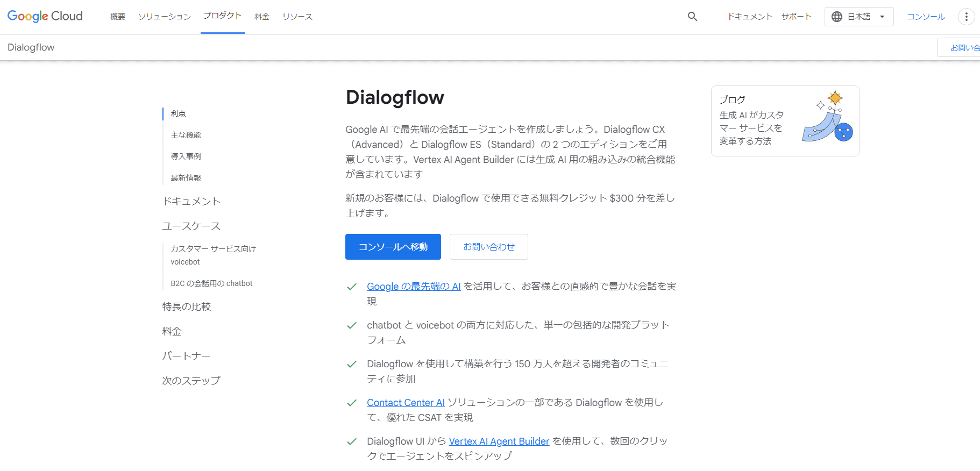Click the お問い合わせ outlined button
The width and height of the screenshot is (980, 471).
(489, 247)
